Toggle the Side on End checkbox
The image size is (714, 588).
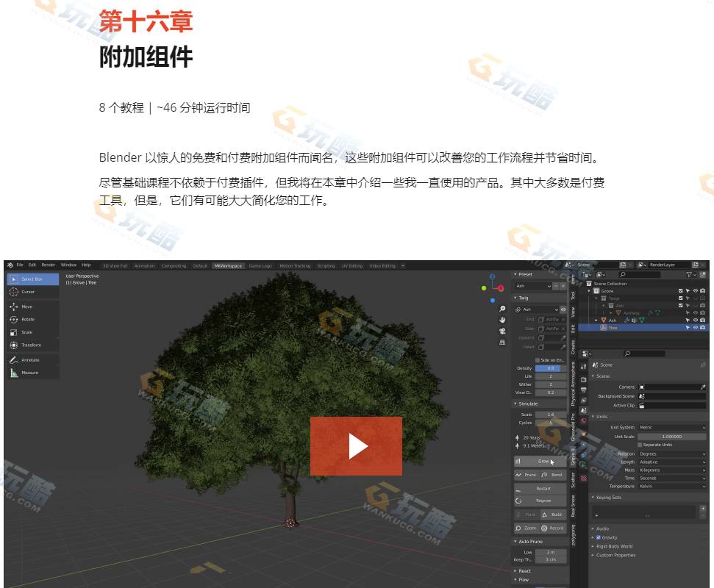click(538, 360)
